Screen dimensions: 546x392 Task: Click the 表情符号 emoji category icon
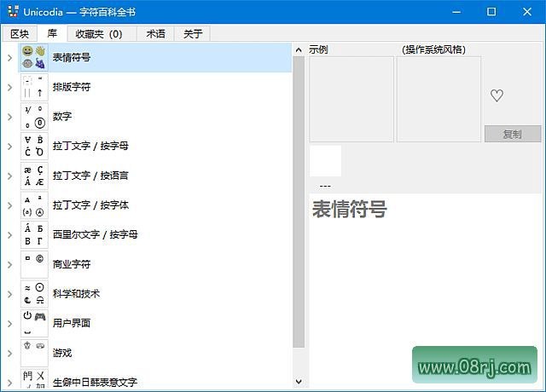pos(34,57)
